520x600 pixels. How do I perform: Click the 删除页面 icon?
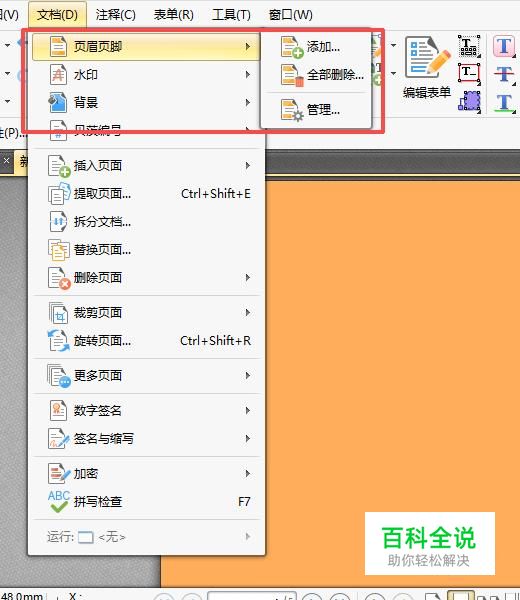click(x=59, y=277)
